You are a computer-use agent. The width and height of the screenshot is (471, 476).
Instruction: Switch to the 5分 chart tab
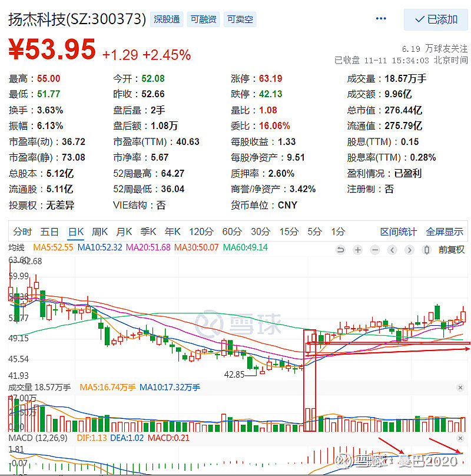(315, 232)
